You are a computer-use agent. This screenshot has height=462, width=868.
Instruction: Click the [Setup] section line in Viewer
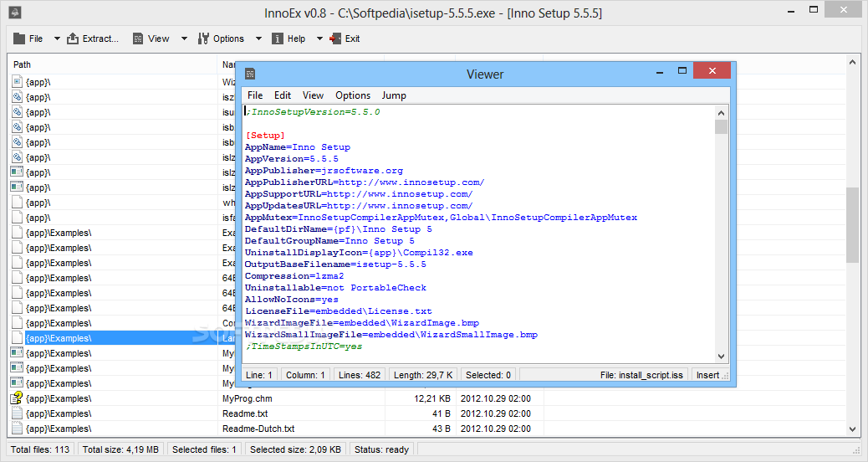coord(265,135)
